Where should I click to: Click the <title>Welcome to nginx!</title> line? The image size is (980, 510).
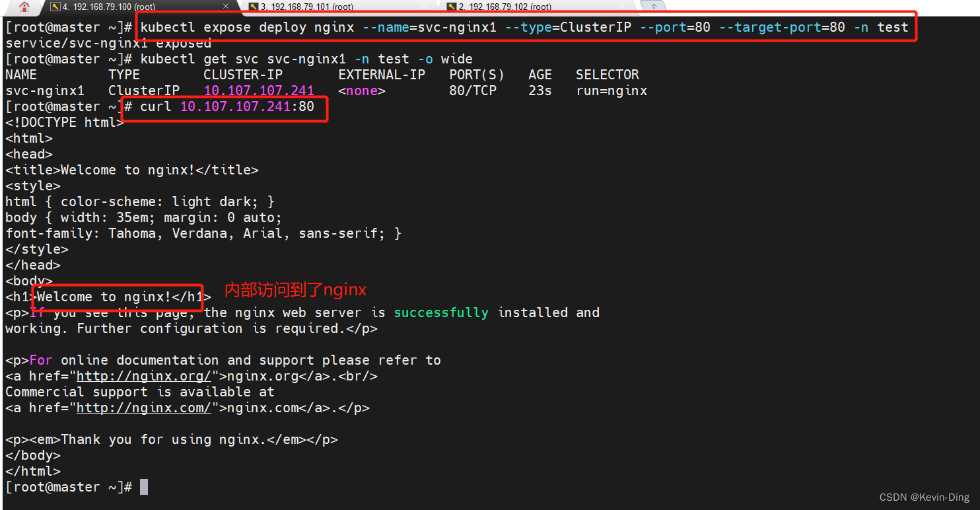(x=132, y=170)
